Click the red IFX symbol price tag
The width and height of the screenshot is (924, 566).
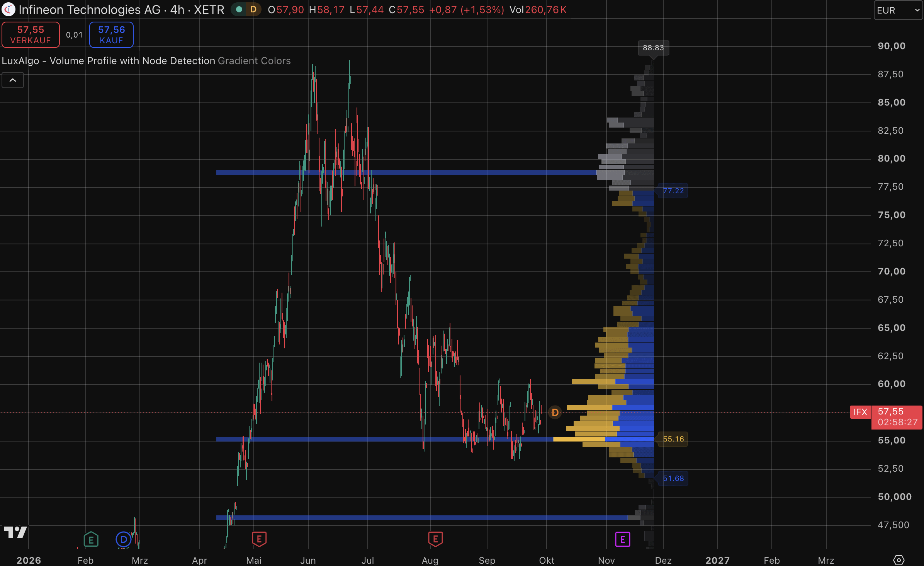(x=860, y=412)
